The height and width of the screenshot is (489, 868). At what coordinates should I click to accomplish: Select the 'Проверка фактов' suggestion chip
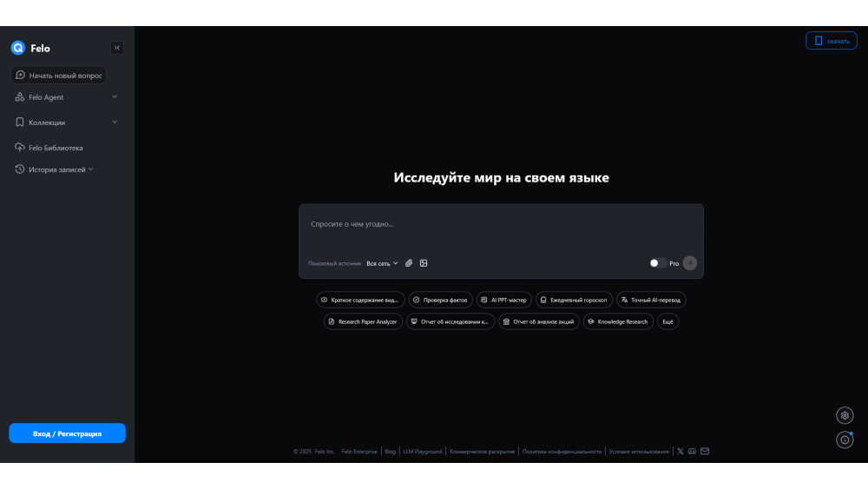(x=440, y=300)
